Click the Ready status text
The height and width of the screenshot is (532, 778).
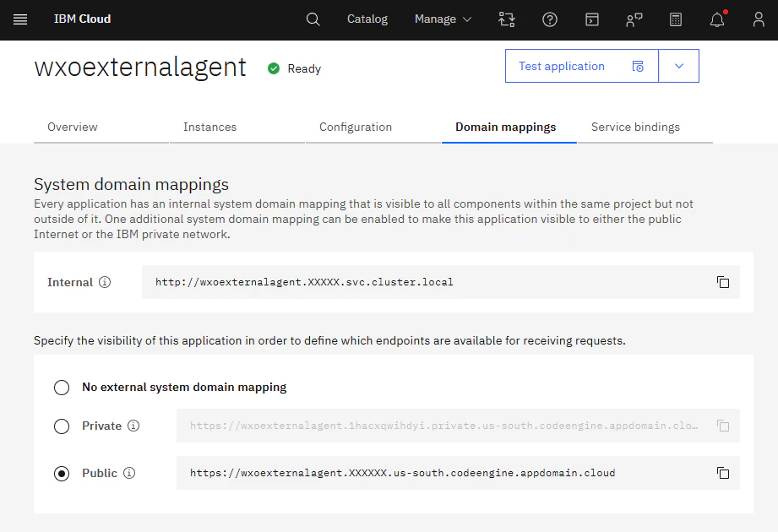(304, 69)
